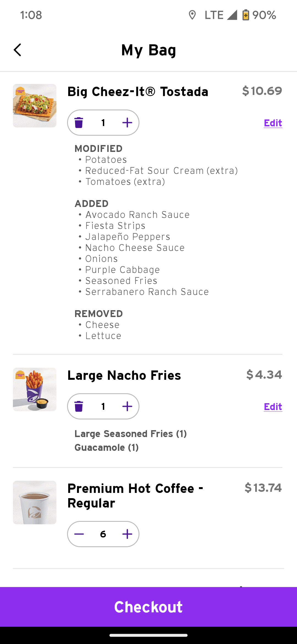
Task: Edit the Large Nacho Fries item
Action: pyautogui.click(x=273, y=407)
